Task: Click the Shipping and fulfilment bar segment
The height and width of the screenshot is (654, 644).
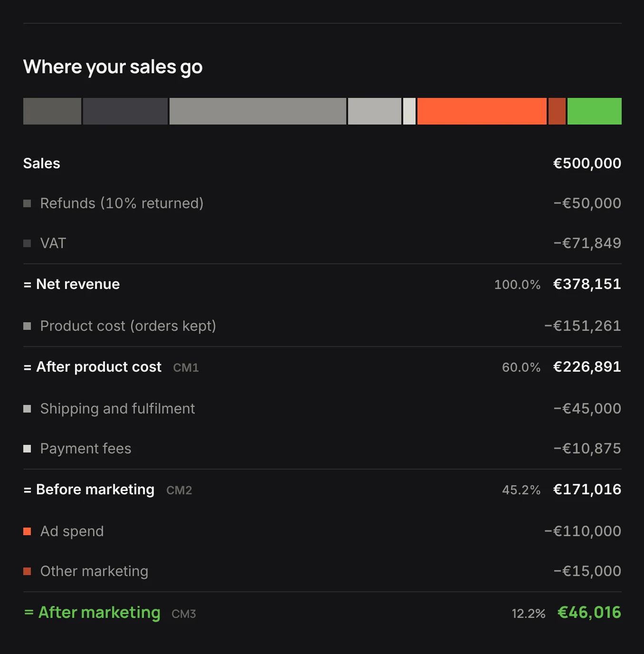Action: click(375, 111)
